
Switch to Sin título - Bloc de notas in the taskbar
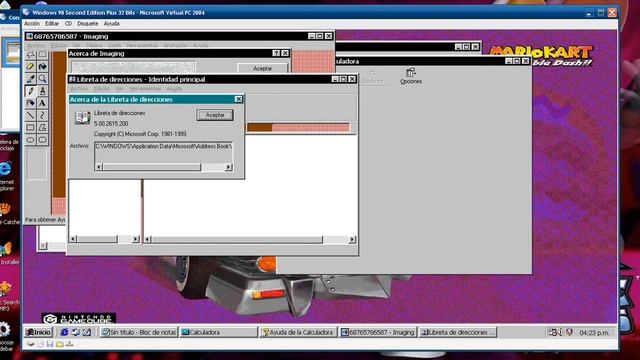click(x=139, y=332)
